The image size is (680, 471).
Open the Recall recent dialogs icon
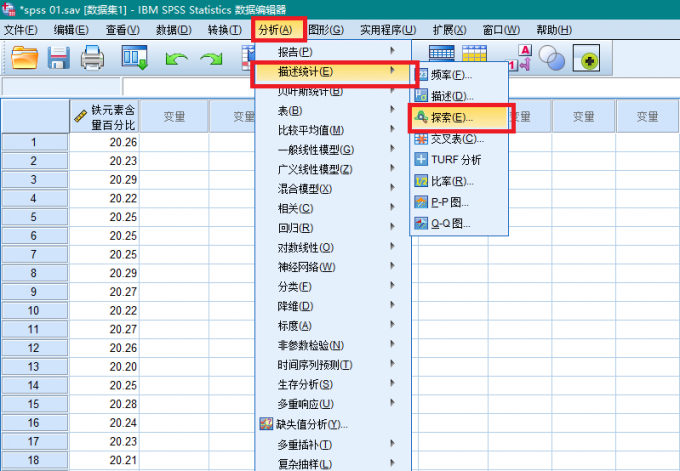pyautogui.click(x=134, y=57)
